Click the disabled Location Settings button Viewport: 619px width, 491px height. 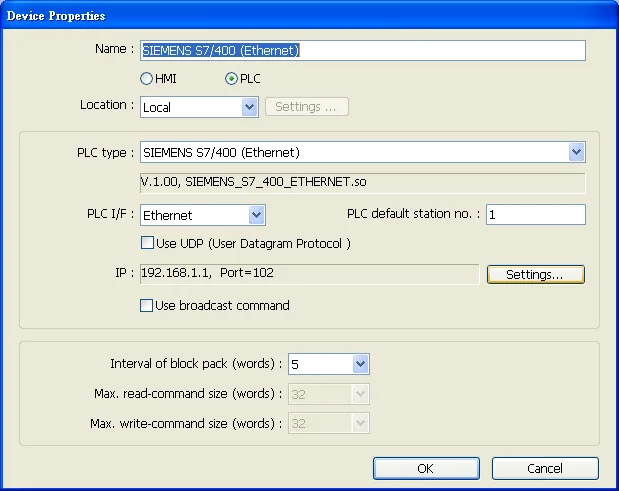(307, 107)
